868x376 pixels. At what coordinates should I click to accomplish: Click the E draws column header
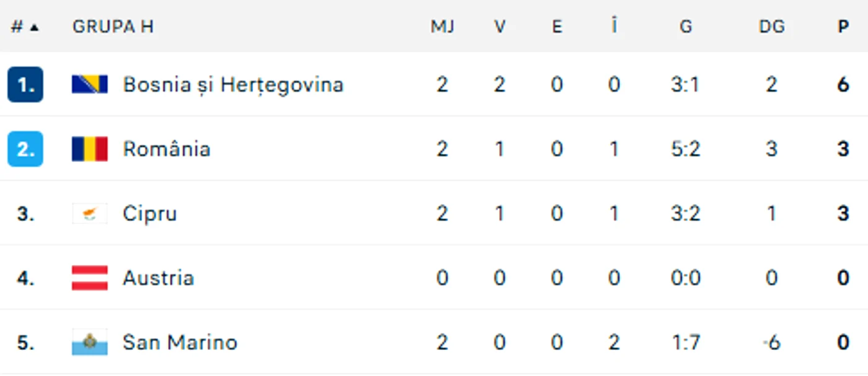(x=557, y=27)
